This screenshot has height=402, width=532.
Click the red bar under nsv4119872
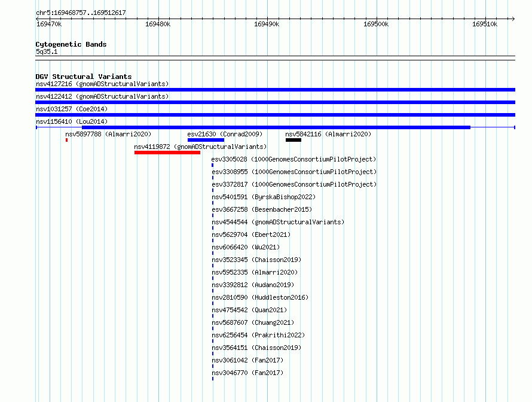pyautogui.click(x=167, y=153)
